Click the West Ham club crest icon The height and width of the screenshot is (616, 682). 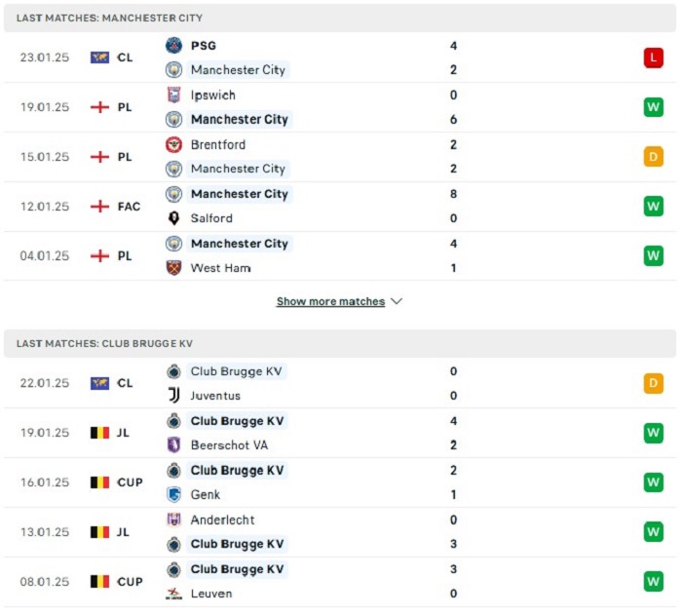click(x=173, y=267)
